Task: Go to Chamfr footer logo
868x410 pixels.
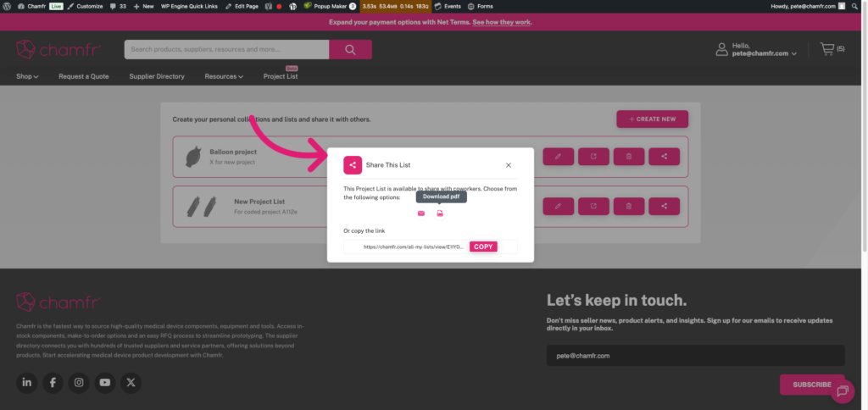Action: [x=58, y=302]
